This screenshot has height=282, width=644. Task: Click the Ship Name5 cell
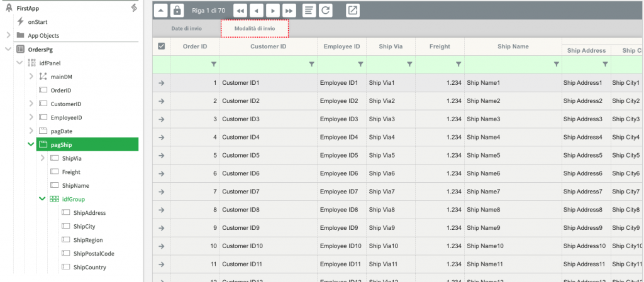point(513,155)
